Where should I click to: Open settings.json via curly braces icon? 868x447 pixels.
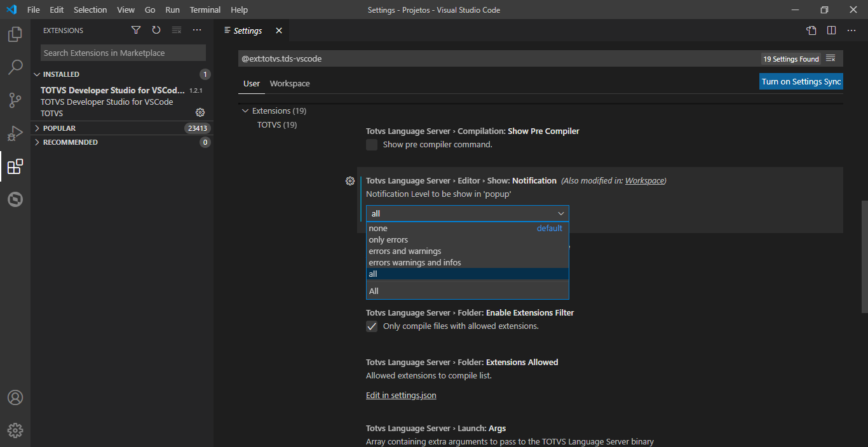(811, 30)
